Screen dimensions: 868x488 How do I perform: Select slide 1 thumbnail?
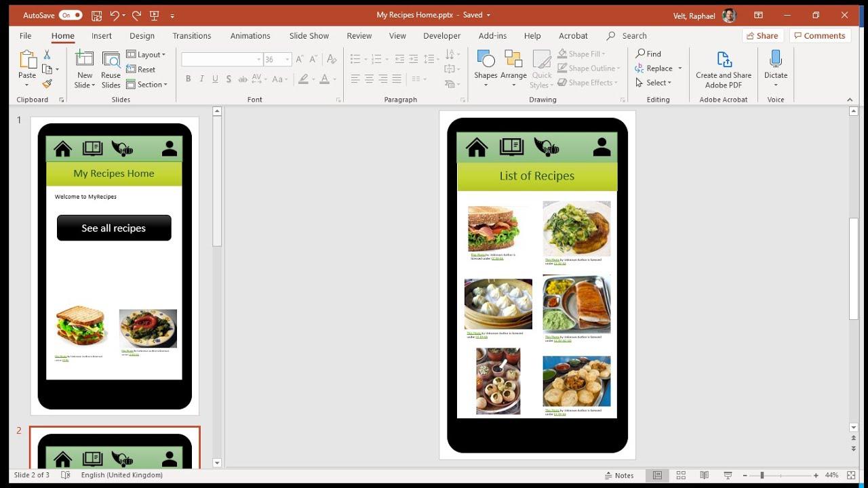tap(114, 266)
